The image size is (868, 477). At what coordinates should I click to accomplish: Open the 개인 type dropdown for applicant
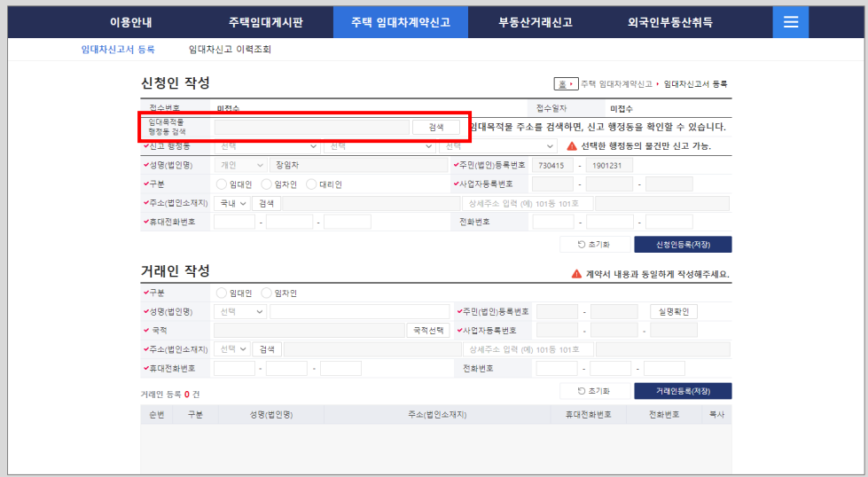pyautogui.click(x=239, y=165)
